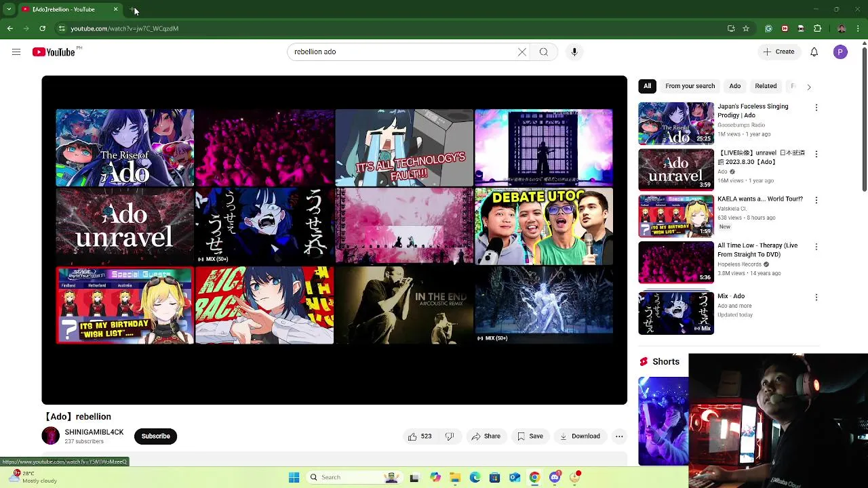This screenshot has height=488, width=868.
Task: Open Chrome profile avatar in toolbar
Action: click(842, 28)
